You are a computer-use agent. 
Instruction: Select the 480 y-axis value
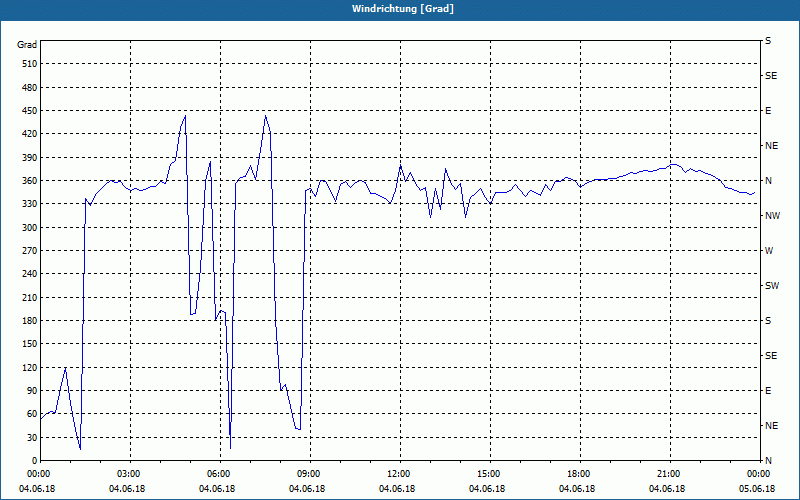click(x=30, y=88)
